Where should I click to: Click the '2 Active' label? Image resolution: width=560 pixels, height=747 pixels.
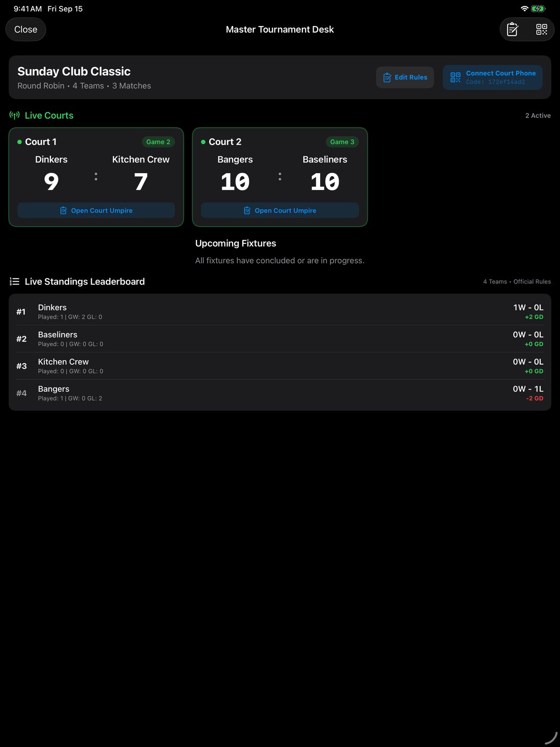[x=538, y=116]
